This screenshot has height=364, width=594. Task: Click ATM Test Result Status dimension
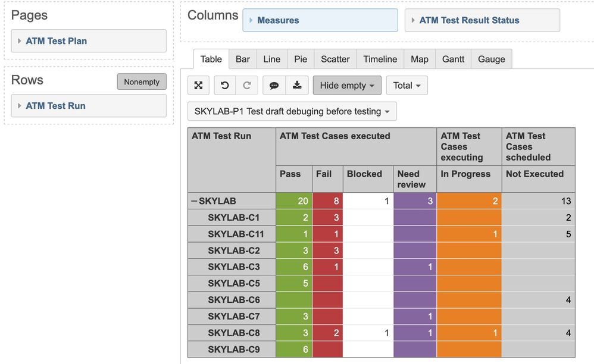click(482, 20)
